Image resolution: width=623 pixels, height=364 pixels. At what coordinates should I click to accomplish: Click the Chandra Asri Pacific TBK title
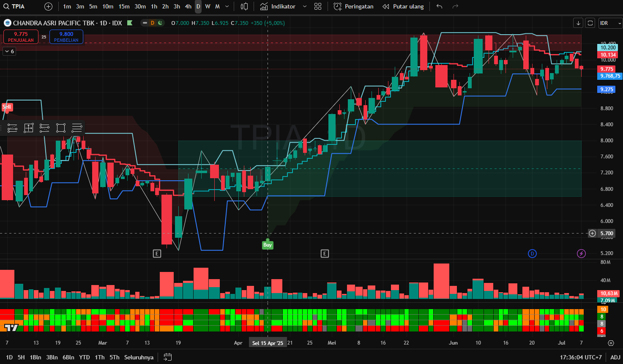(54, 23)
